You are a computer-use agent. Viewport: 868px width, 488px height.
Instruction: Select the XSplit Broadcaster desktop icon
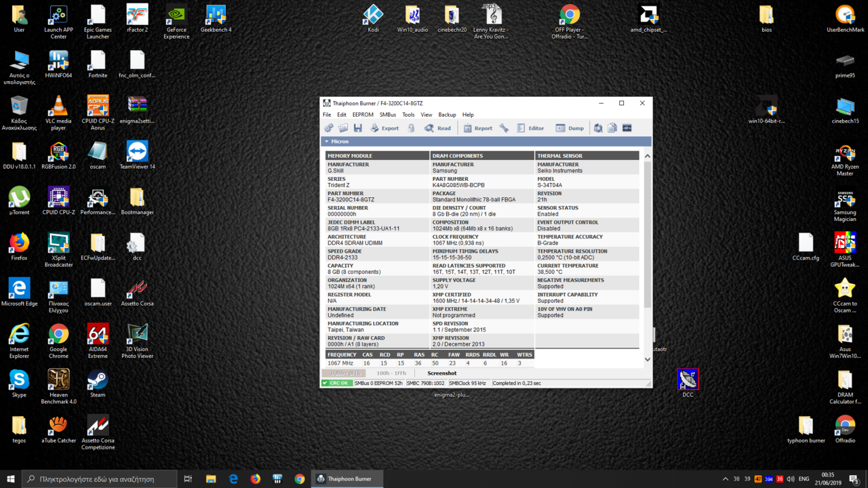click(x=58, y=249)
